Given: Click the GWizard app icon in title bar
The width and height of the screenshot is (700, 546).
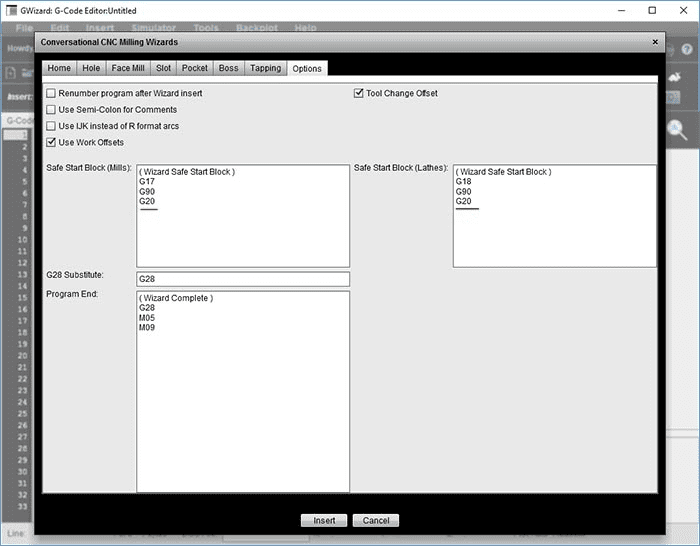Looking at the screenshot, I should (11, 10).
